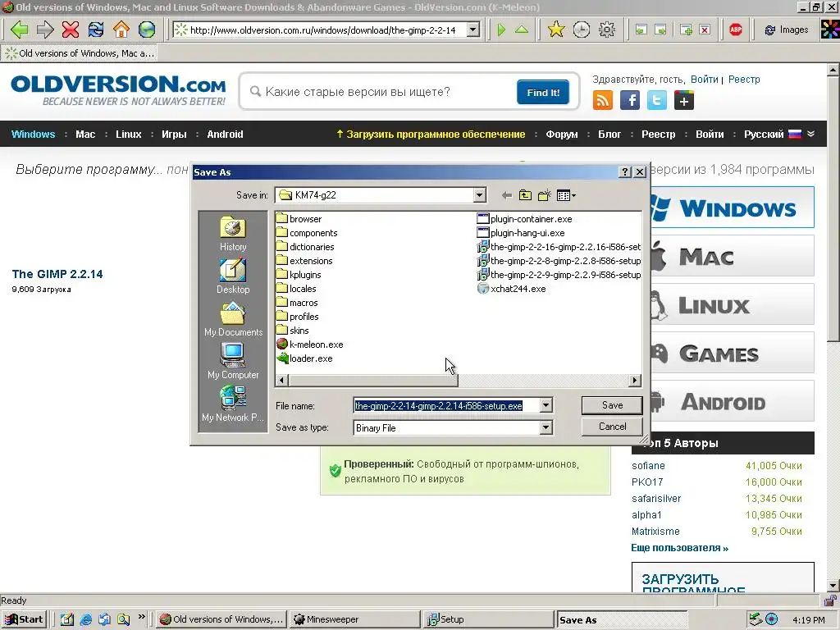Screen dimensions: 840x630
Task: Select the kplugins folder
Action: pyautogui.click(x=299, y=275)
